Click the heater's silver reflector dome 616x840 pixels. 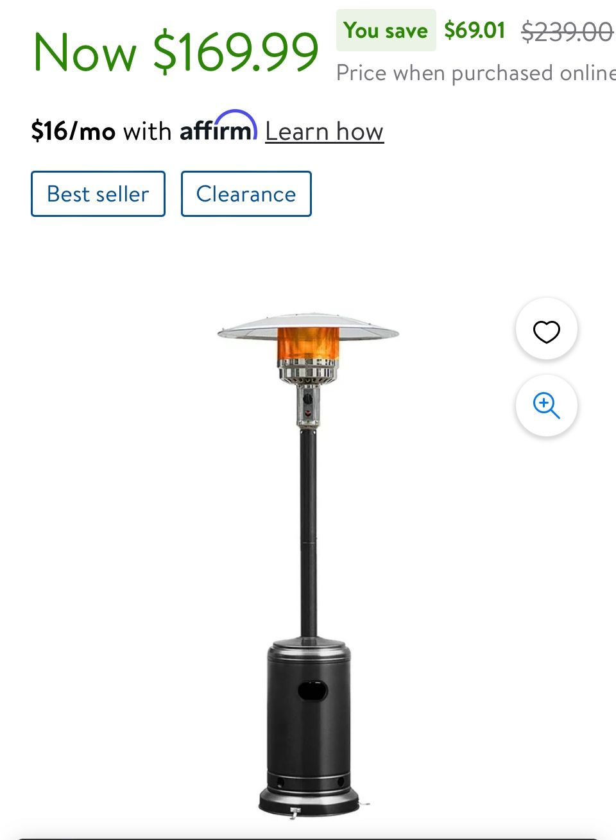click(308, 326)
